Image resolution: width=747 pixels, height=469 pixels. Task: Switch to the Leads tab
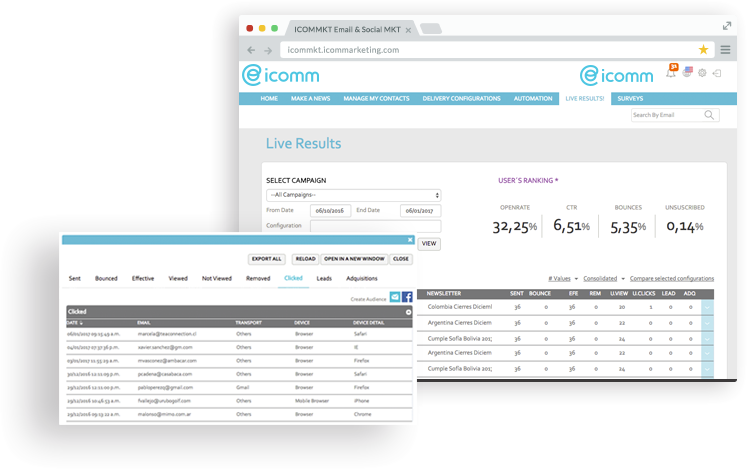324,278
